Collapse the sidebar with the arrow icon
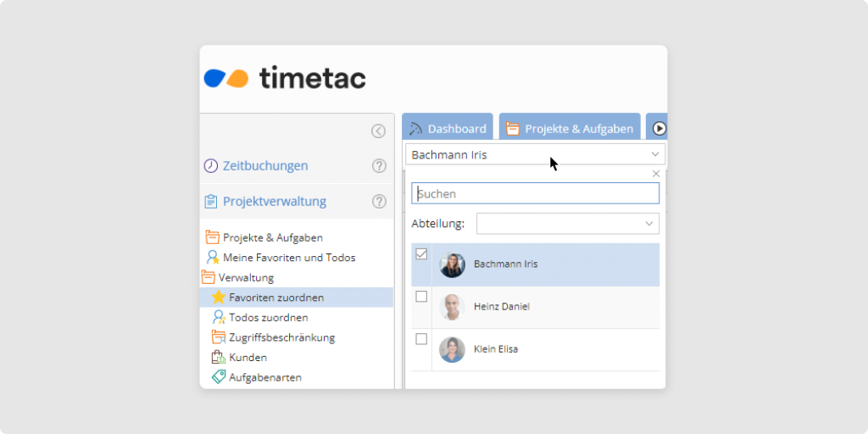Viewport: 868px width, 434px height. pyautogui.click(x=378, y=131)
